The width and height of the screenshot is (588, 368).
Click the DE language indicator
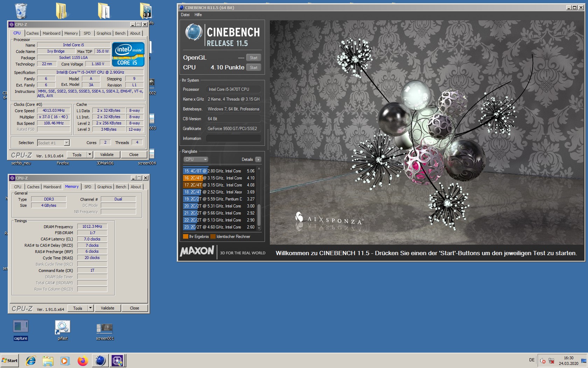[x=532, y=360]
